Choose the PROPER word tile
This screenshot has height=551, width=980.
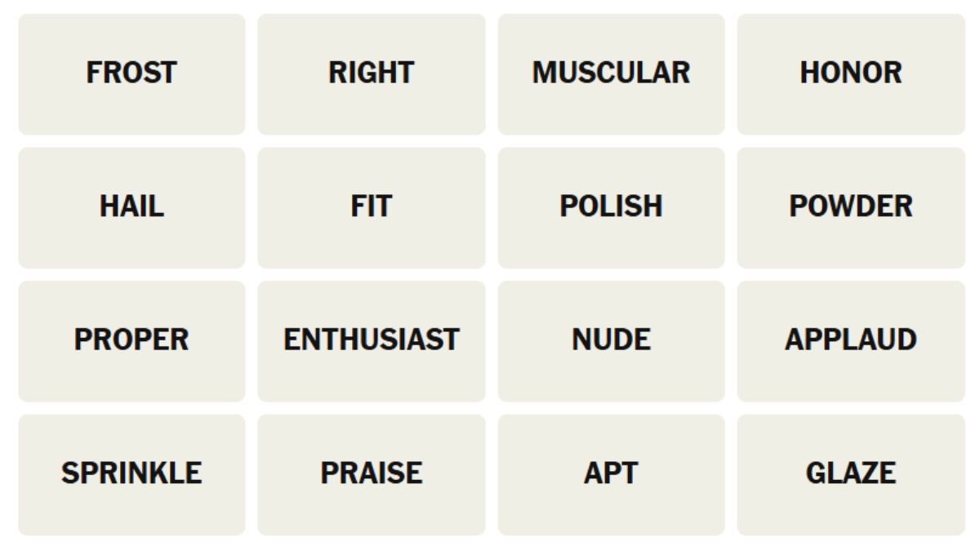(131, 340)
